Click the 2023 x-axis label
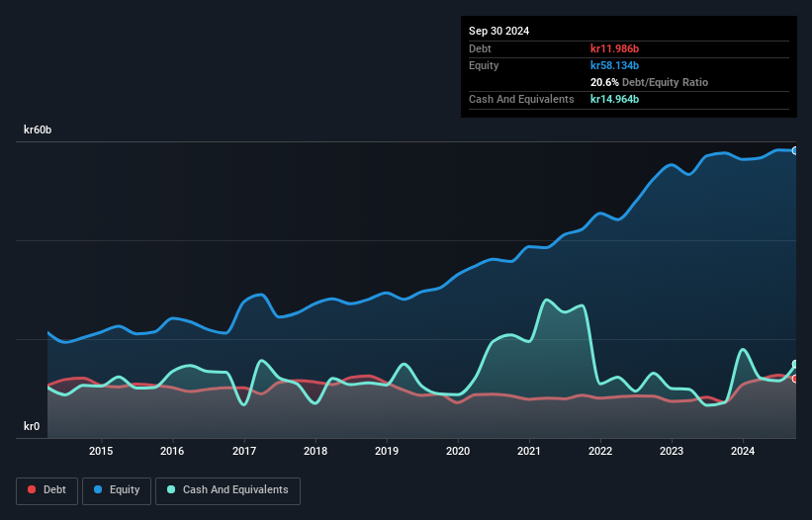 pyautogui.click(x=672, y=451)
